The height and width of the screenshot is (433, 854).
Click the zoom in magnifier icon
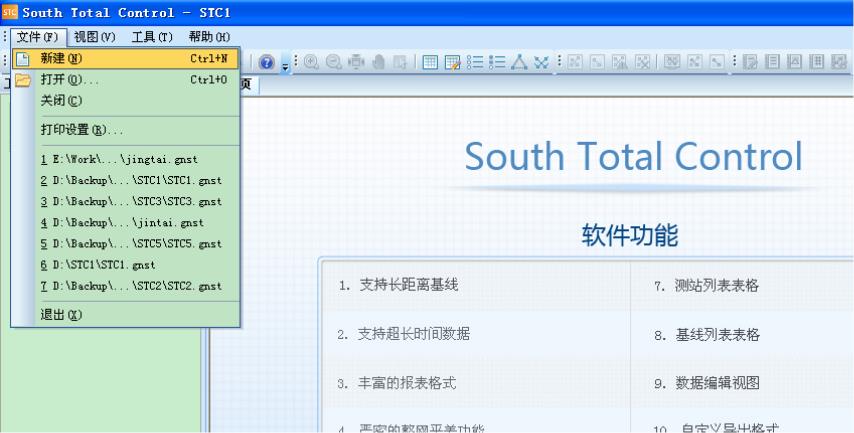coord(312,62)
